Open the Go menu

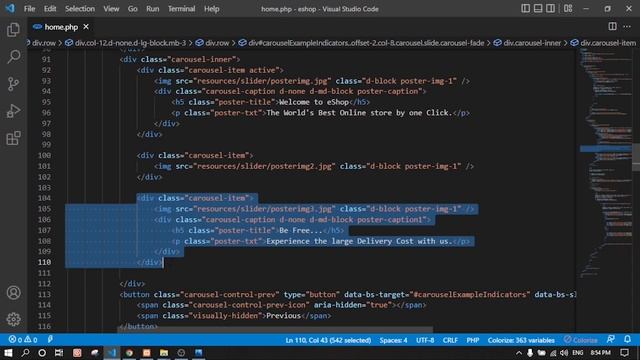click(x=133, y=9)
